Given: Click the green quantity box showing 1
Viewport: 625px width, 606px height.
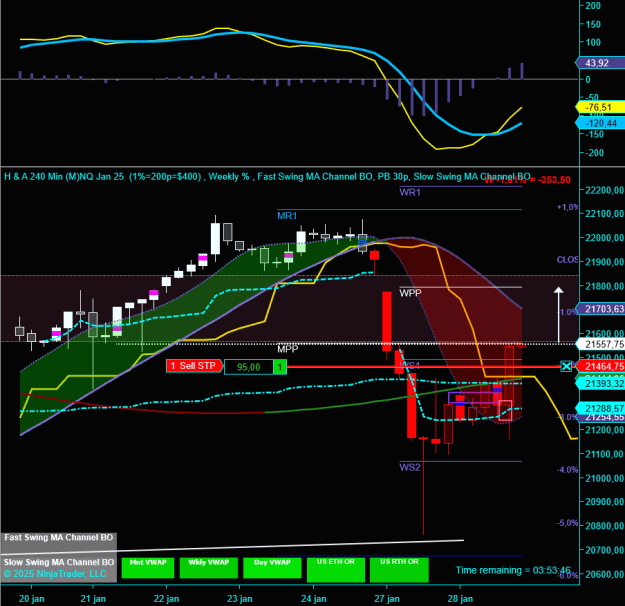Looking at the screenshot, I should pos(280,367).
